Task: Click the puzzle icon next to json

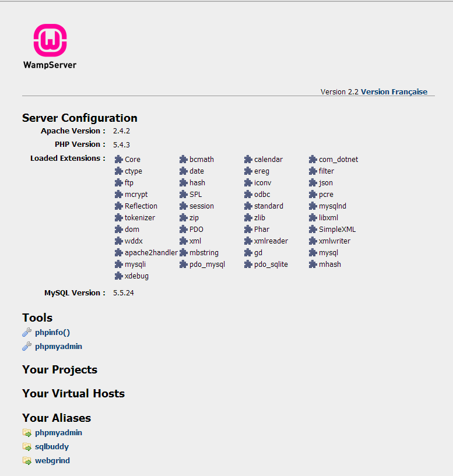Action: tap(312, 183)
